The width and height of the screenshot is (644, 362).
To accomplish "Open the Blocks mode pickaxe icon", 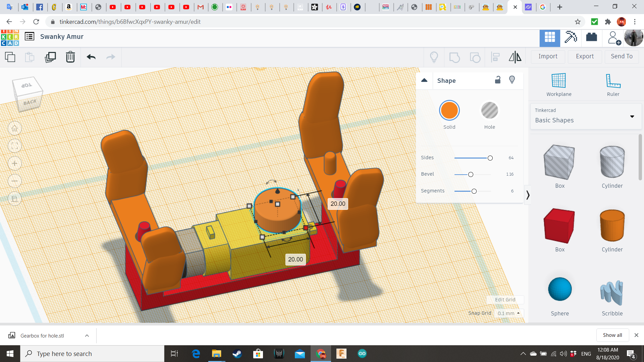I will [x=571, y=37].
